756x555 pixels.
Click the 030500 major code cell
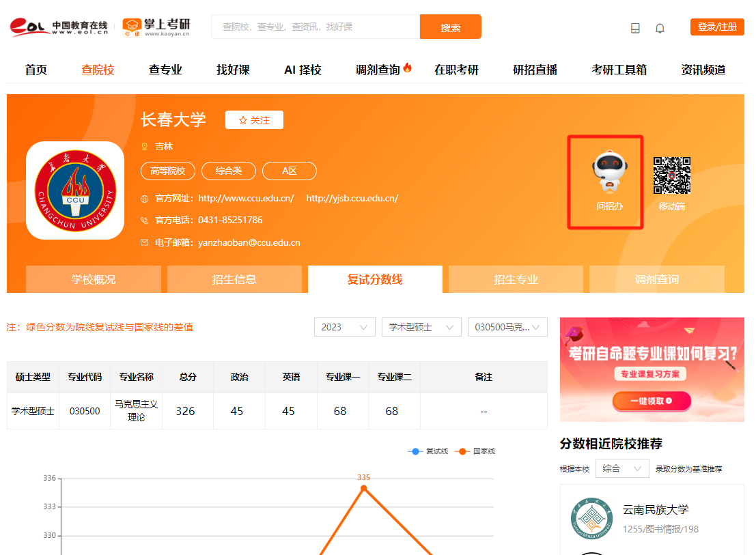click(x=85, y=411)
